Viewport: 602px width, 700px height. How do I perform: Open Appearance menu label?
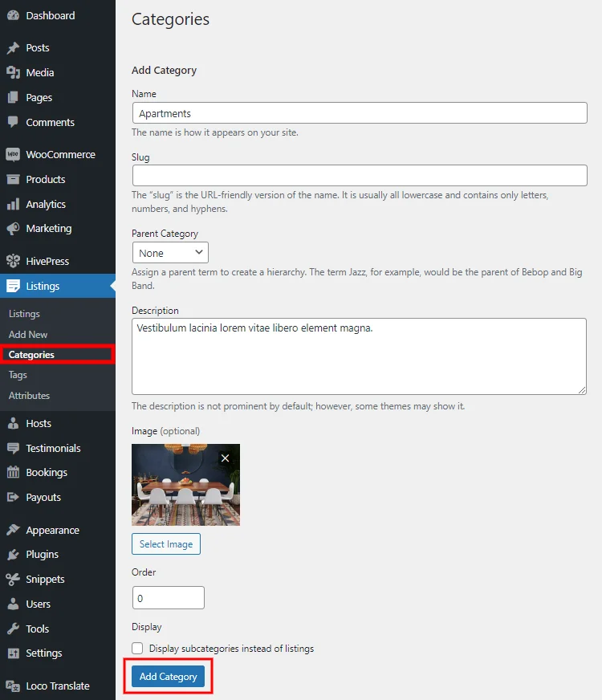(x=53, y=531)
